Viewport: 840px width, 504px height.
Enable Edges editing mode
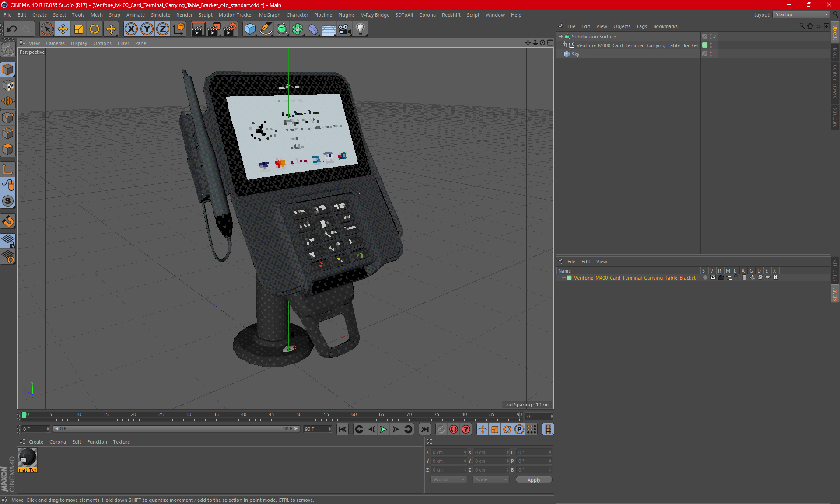tap(8, 133)
